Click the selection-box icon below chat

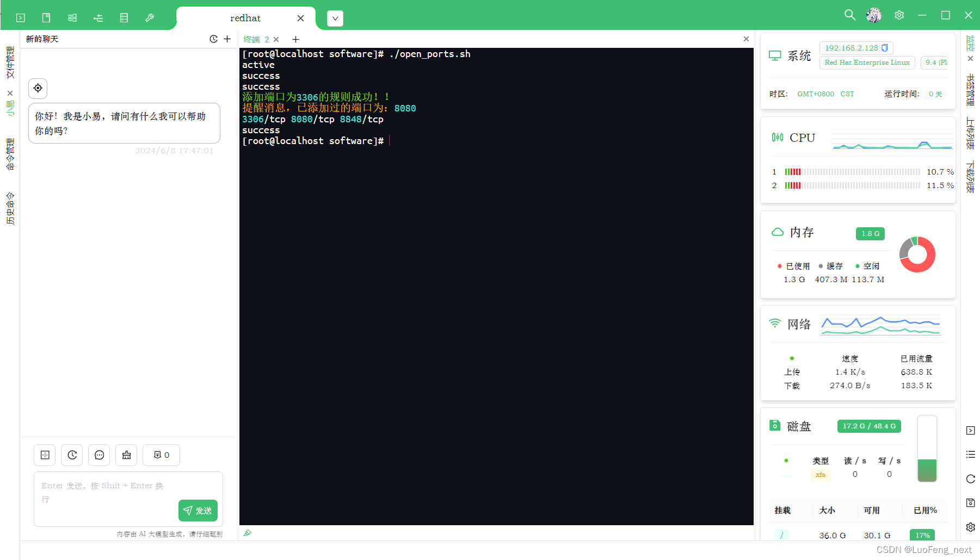click(x=45, y=455)
